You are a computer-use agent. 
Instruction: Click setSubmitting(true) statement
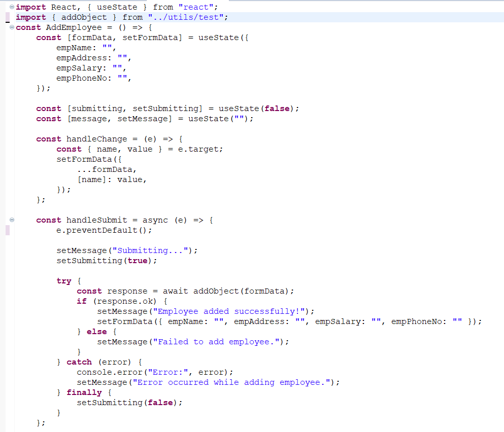(107, 261)
